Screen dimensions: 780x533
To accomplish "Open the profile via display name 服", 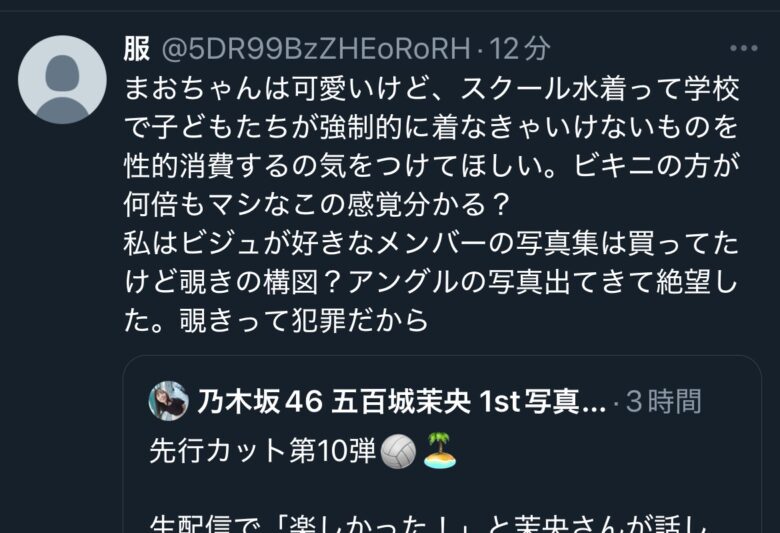I will pyautogui.click(x=137, y=49).
